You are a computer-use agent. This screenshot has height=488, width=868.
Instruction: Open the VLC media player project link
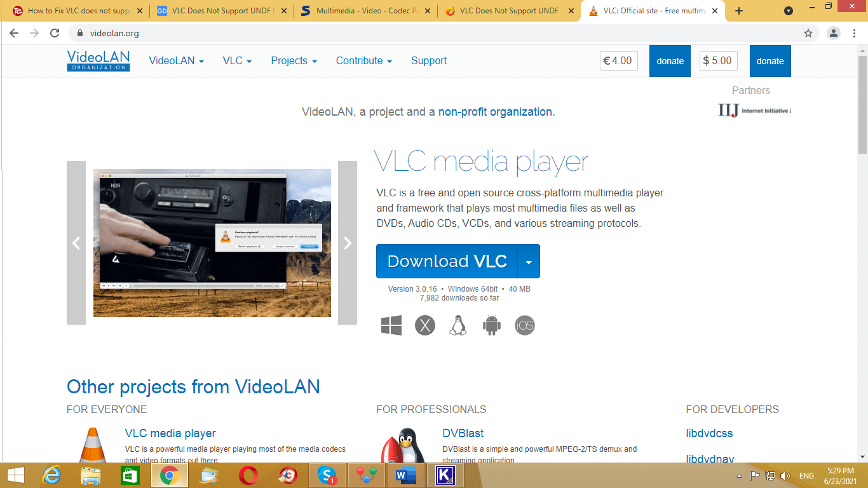pyautogui.click(x=170, y=433)
